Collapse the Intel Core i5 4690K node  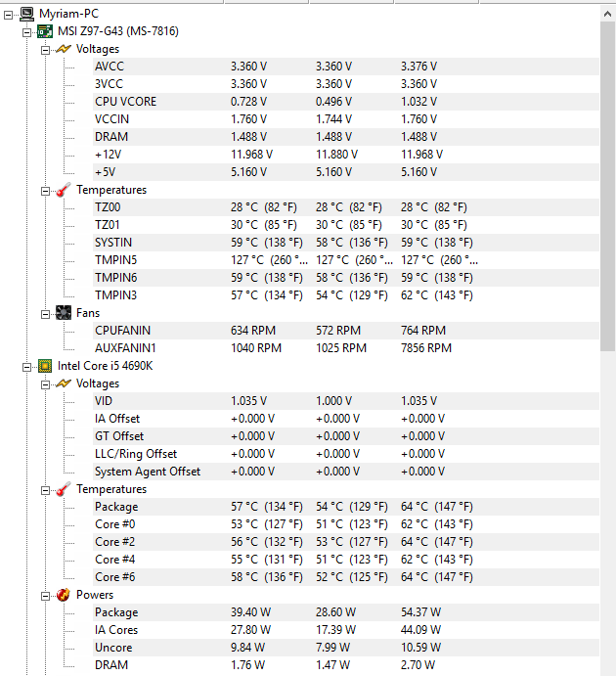coord(26,367)
